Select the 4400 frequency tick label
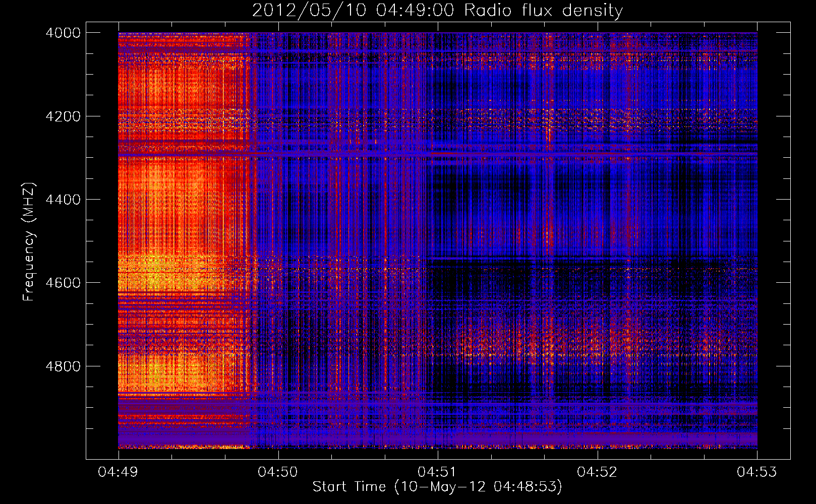The height and width of the screenshot is (504, 816). tap(63, 200)
